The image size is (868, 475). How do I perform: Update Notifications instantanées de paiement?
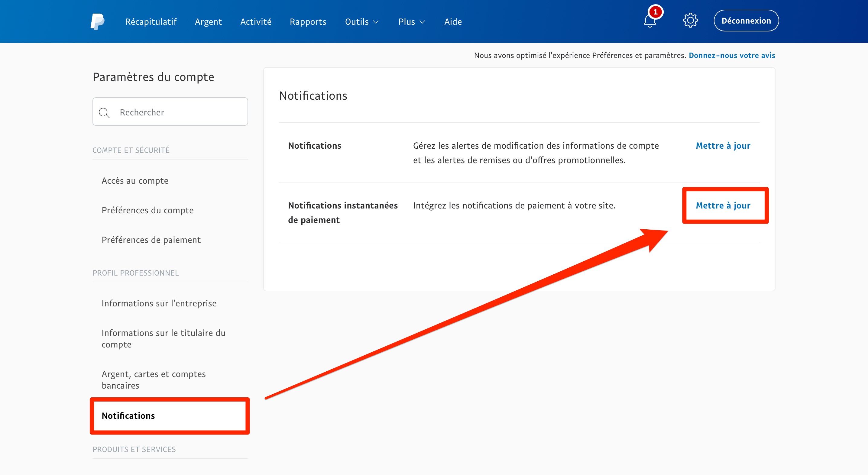click(723, 205)
